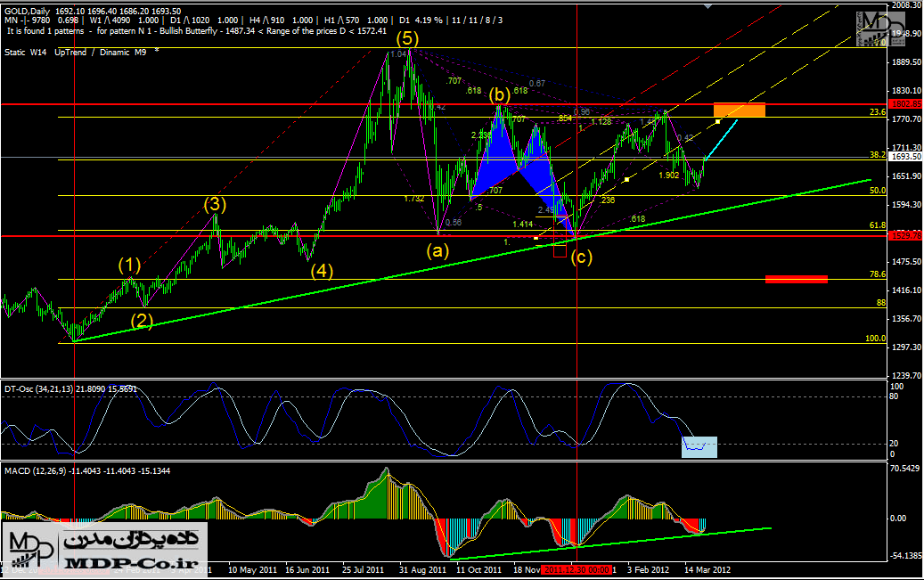Click the 88 Fibonacci level label
924x580 pixels.
click(x=881, y=302)
